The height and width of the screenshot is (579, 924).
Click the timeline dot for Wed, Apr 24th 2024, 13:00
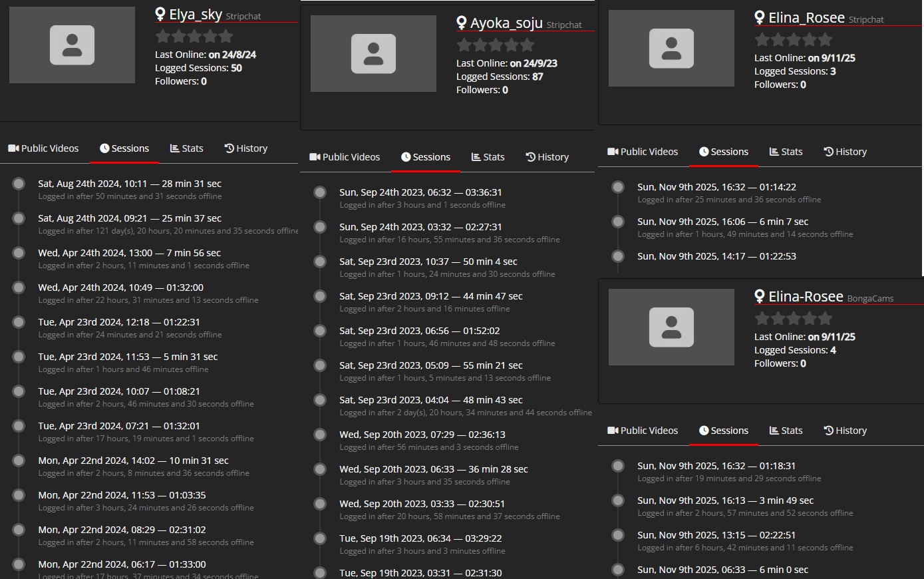coord(19,253)
